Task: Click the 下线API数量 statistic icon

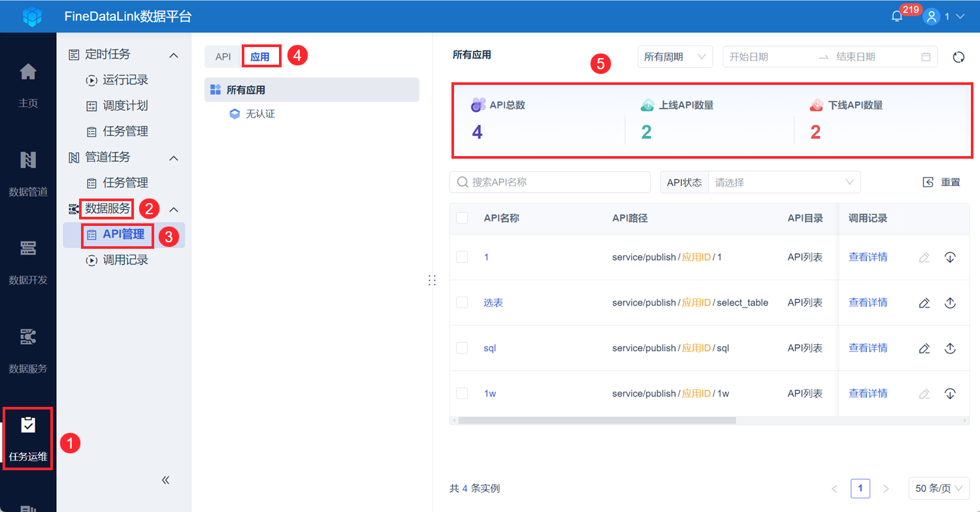Action: point(816,105)
